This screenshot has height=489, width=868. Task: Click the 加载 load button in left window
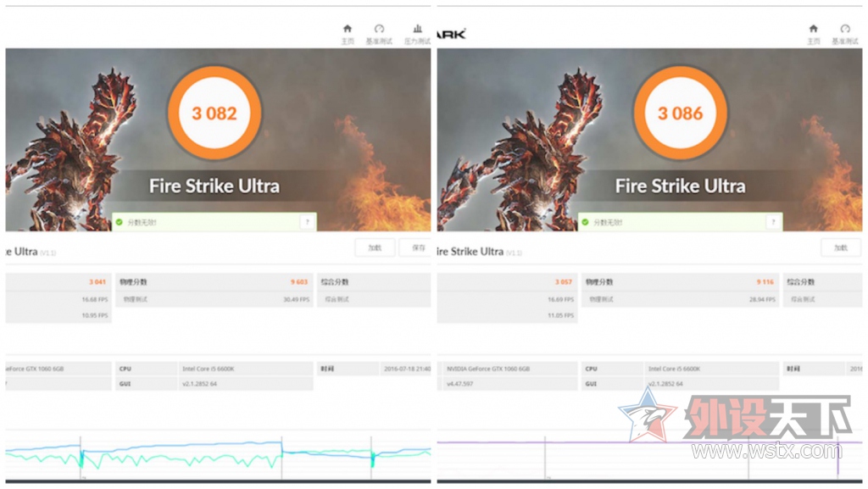[x=376, y=247]
